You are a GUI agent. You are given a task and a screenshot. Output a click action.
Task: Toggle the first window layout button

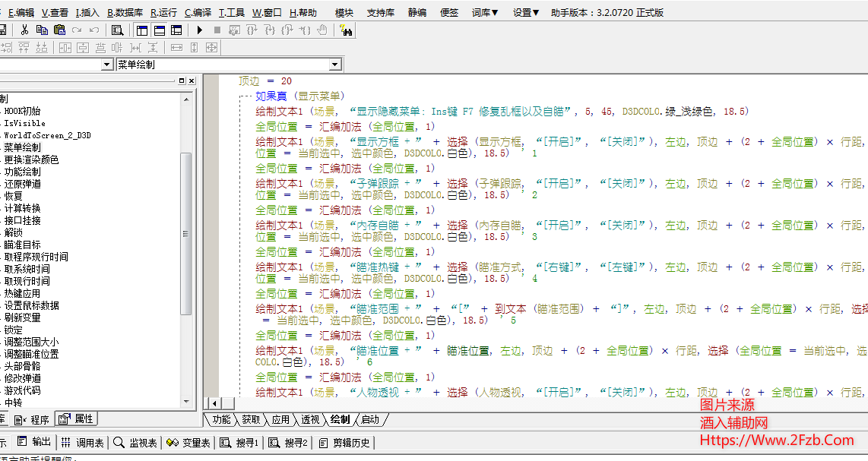[x=141, y=30]
